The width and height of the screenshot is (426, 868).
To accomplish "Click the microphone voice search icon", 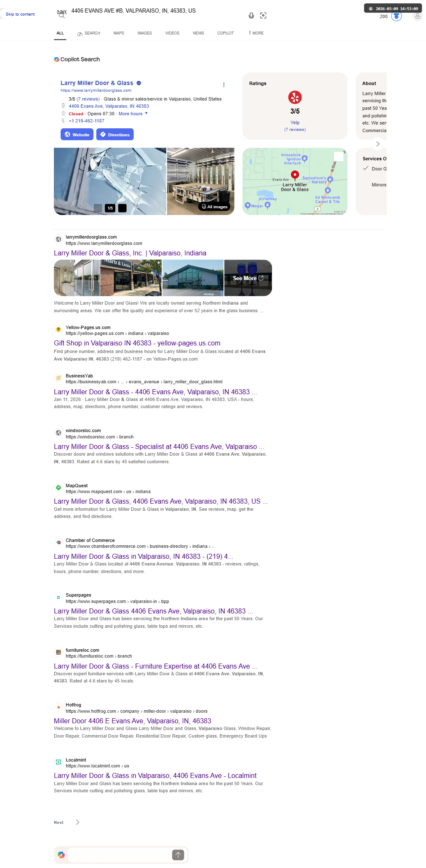I will (x=251, y=16).
